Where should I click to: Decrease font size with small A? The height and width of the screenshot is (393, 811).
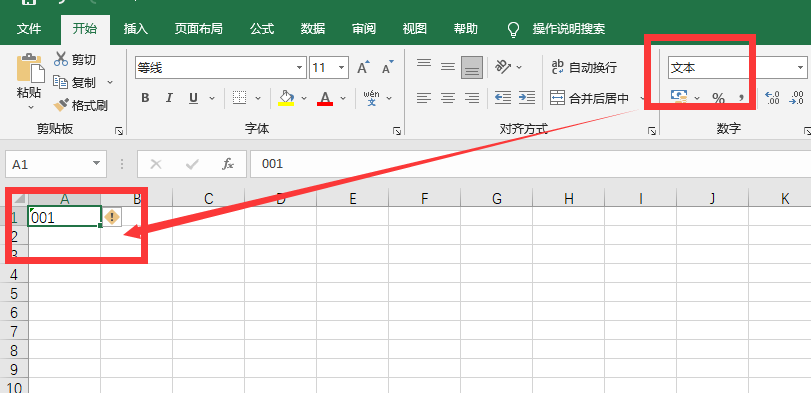(387, 67)
